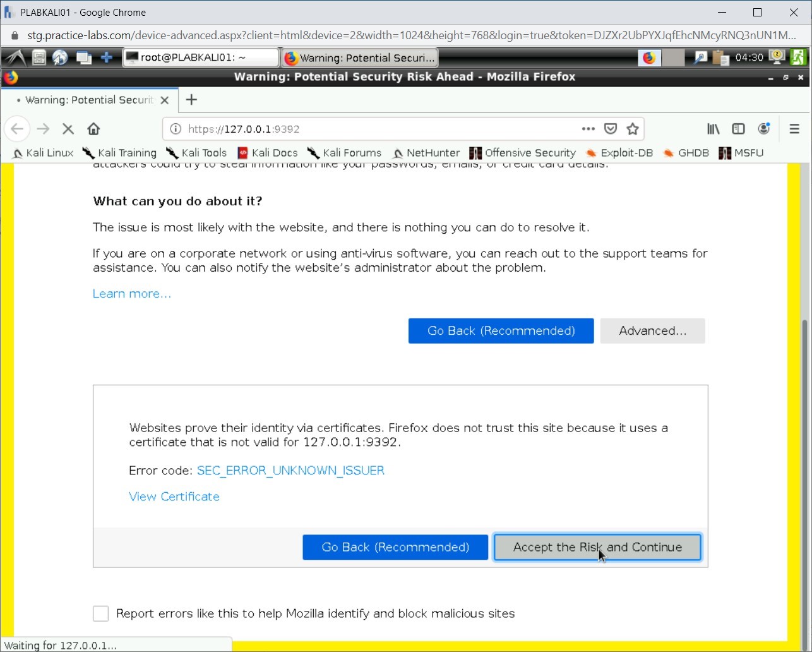This screenshot has width=812, height=652.
Task: Bookmark this page with the star icon
Action: pos(633,129)
